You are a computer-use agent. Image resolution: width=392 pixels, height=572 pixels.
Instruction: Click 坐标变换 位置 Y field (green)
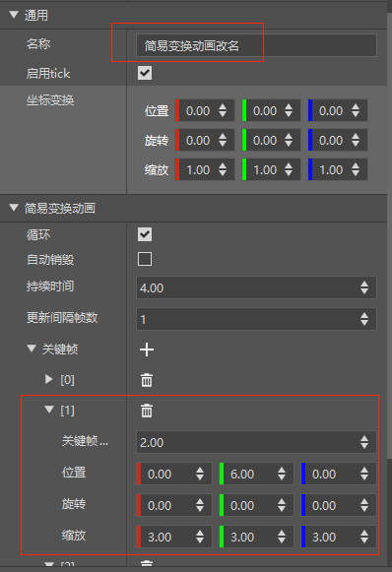[x=271, y=110]
